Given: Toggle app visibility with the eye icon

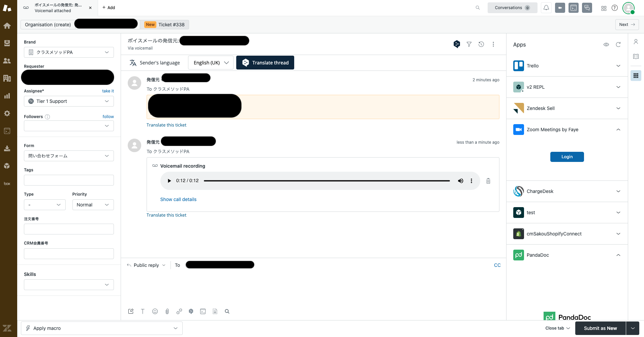Looking at the screenshot, I should coord(606,44).
